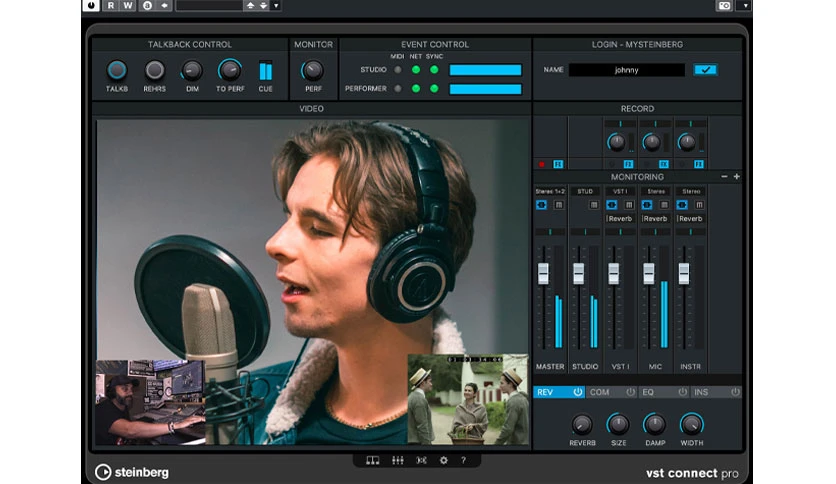Click the STUDIO SYNC indicator light
836x484 pixels.
[x=434, y=70]
